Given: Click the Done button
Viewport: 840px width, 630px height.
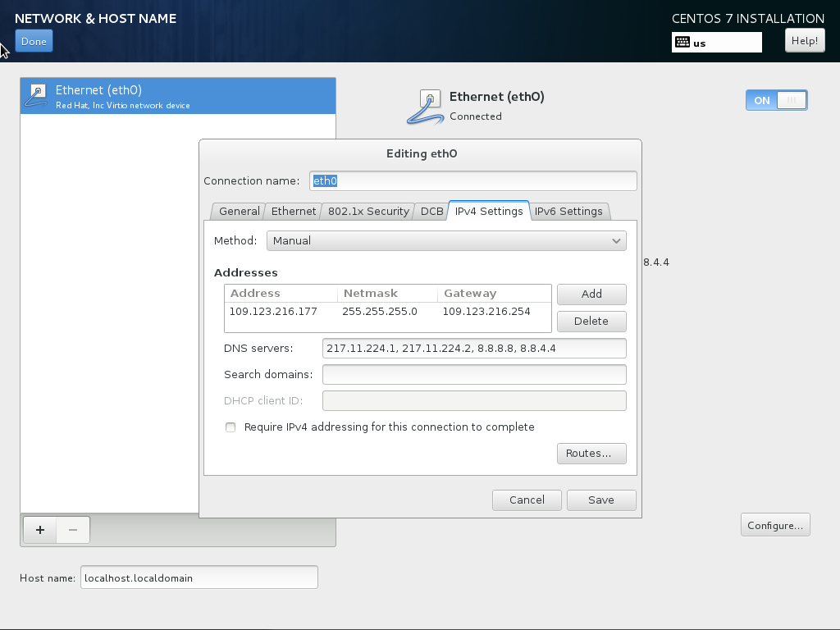Looking at the screenshot, I should (33, 40).
